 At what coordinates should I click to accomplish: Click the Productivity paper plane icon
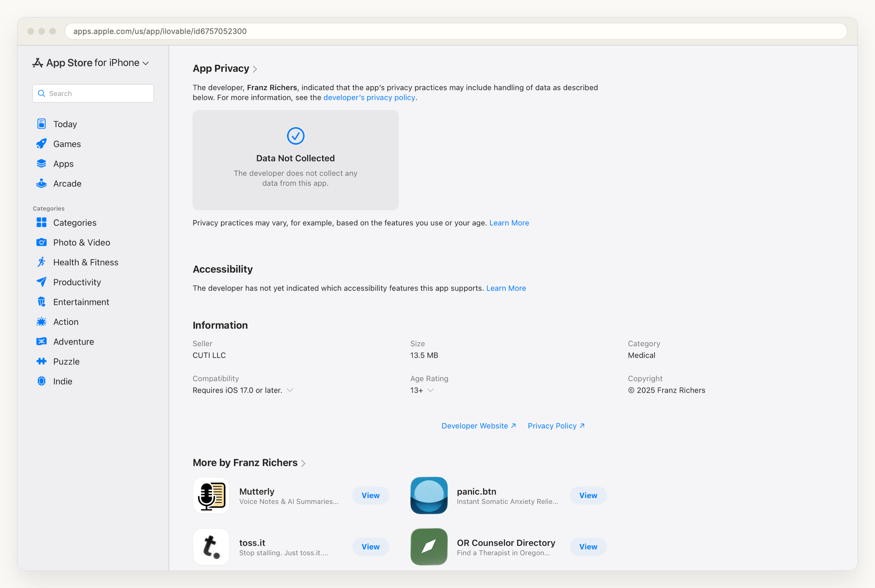tap(41, 282)
